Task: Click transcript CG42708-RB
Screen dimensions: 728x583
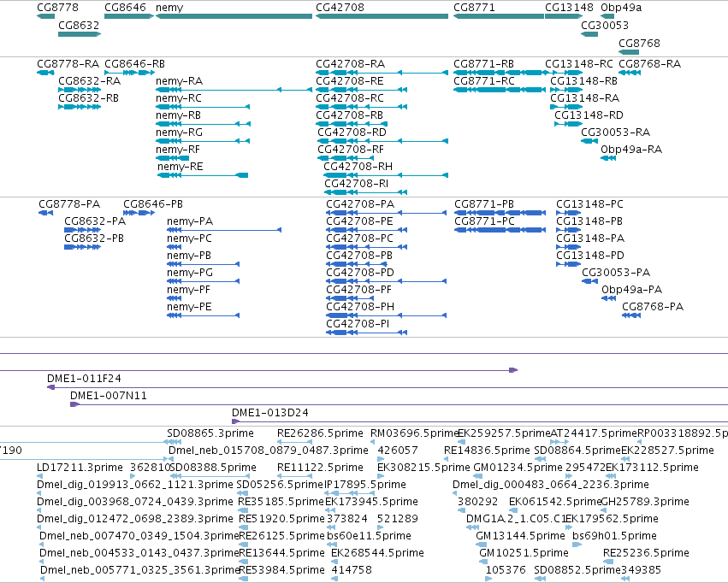Action: 352,124
